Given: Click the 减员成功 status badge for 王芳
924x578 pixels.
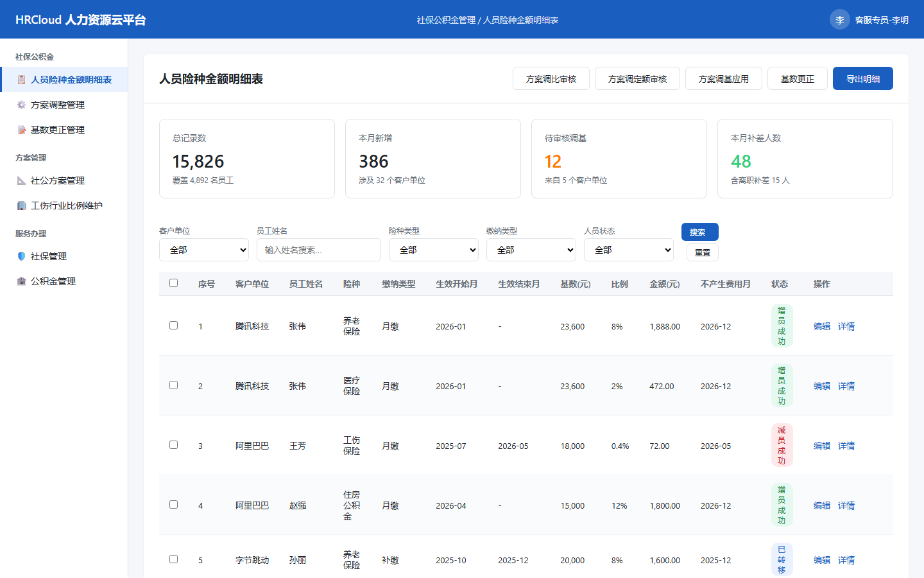Looking at the screenshot, I should 782,445.
